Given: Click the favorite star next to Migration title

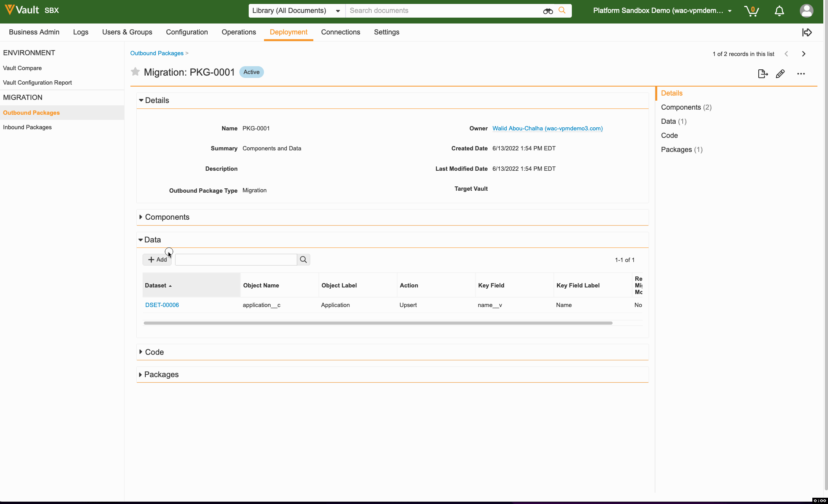Looking at the screenshot, I should point(135,72).
